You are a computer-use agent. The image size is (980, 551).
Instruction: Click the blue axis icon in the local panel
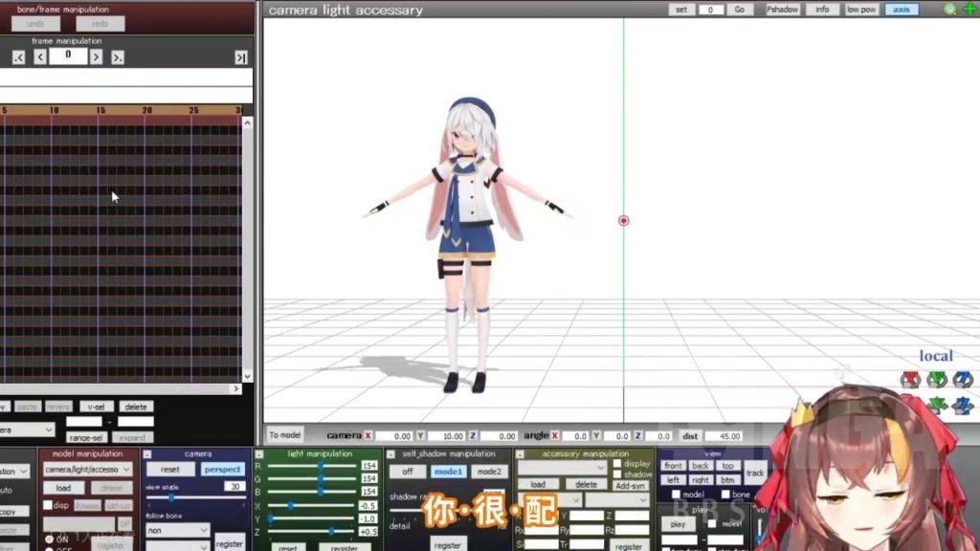[x=960, y=380]
